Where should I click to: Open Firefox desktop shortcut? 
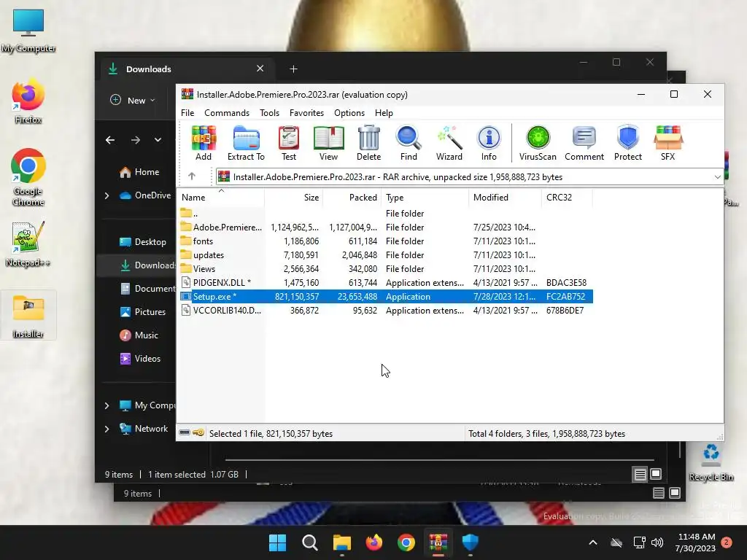(28, 101)
